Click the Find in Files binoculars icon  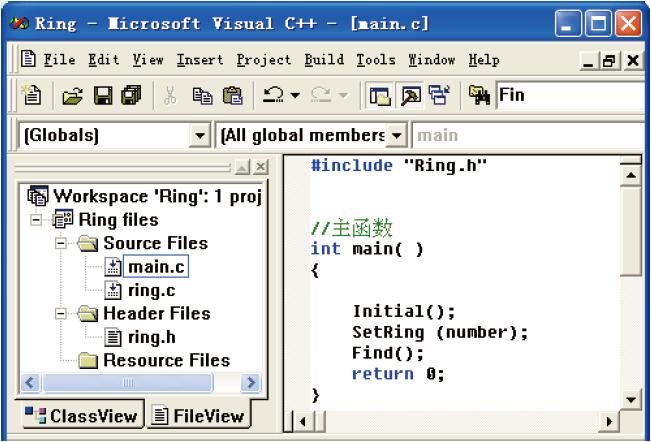click(480, 95)
